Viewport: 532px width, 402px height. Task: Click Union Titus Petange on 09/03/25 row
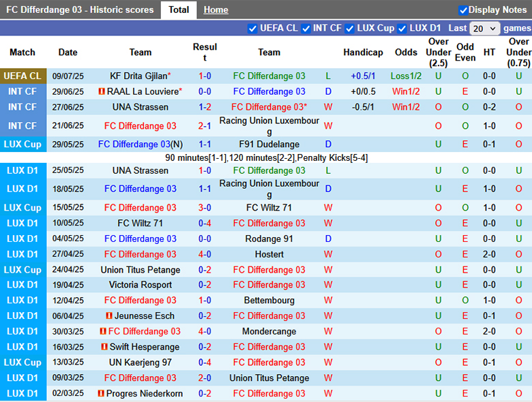coord(269,378)
